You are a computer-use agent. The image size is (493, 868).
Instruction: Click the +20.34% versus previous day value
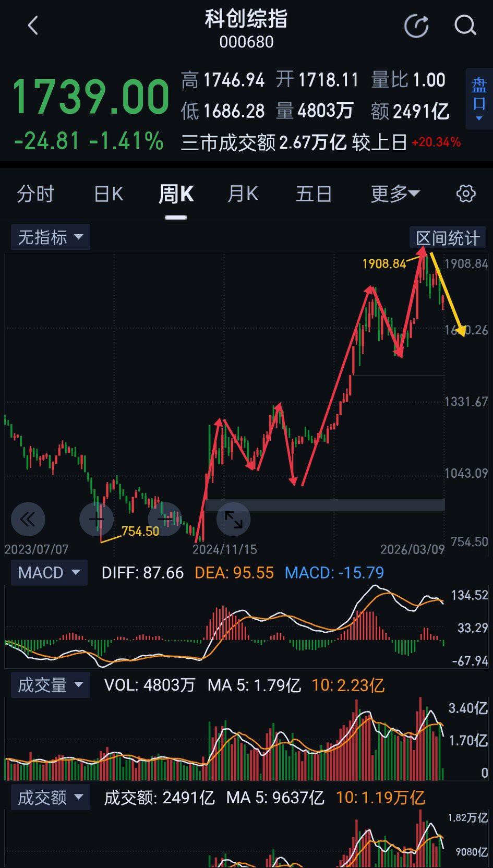coord(436,142)
